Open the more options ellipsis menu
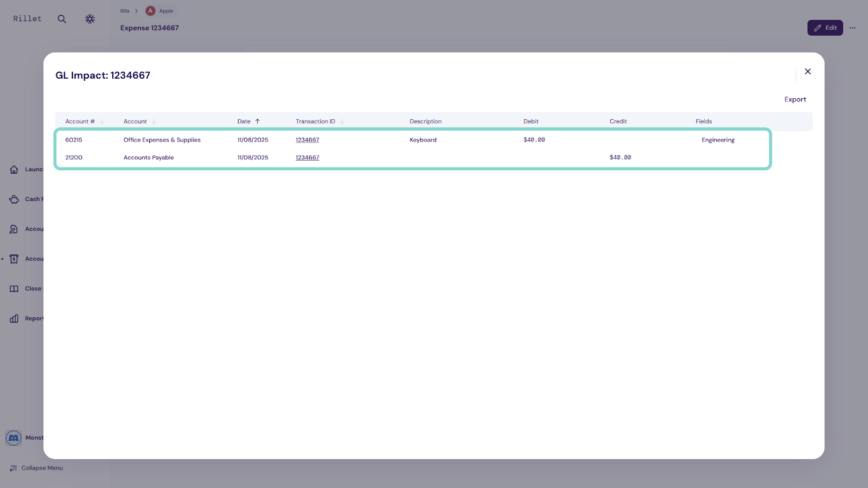Screen dimensions: 868x488 point(852,28)
